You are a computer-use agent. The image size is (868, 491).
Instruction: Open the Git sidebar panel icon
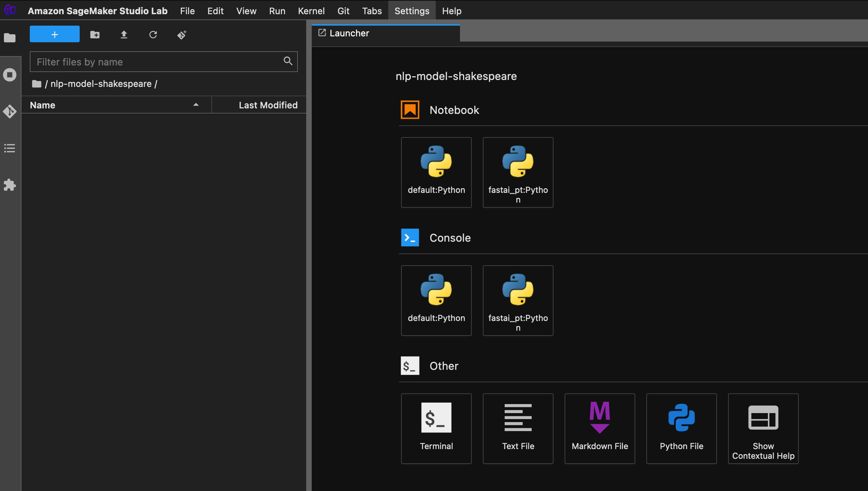pos(10,111)
